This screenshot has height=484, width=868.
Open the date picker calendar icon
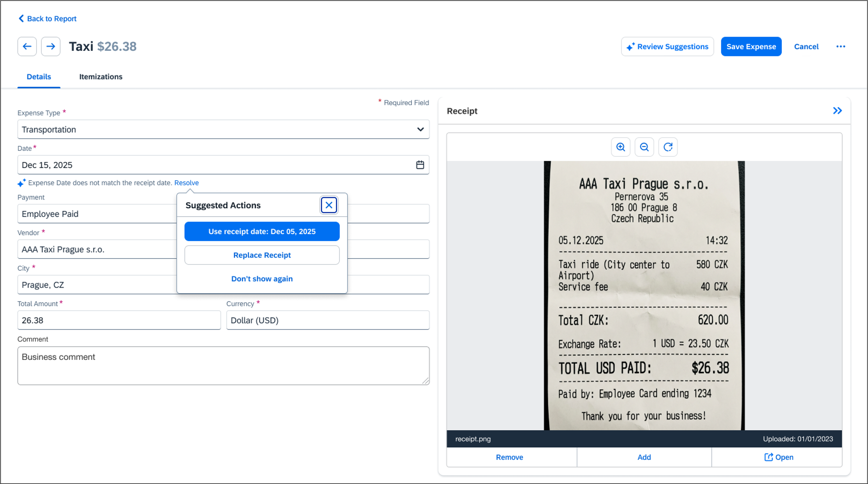pos(420,165)
